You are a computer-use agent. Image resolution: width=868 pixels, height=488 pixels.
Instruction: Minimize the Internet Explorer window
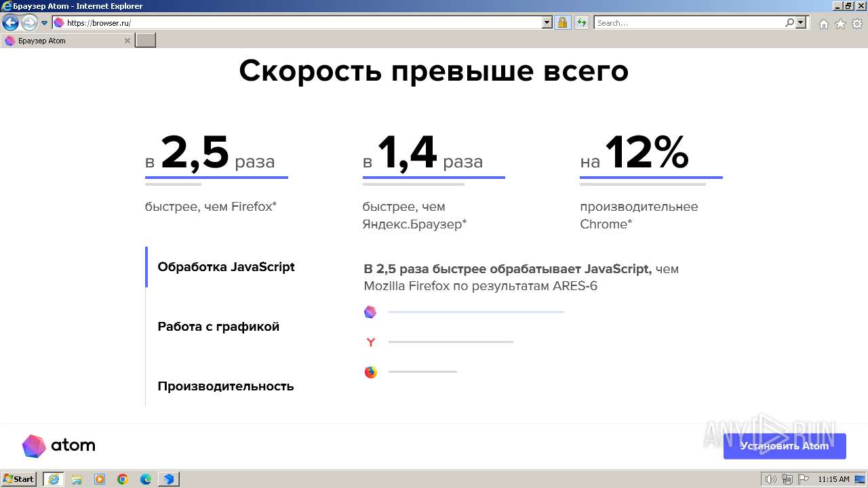(x=837, y=6)
